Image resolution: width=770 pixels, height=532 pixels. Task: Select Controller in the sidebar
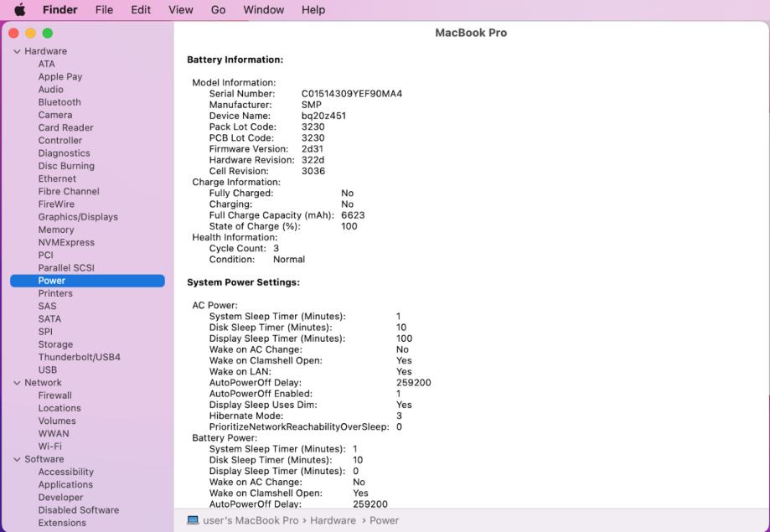pyautogui.click(x=60, y=141)
